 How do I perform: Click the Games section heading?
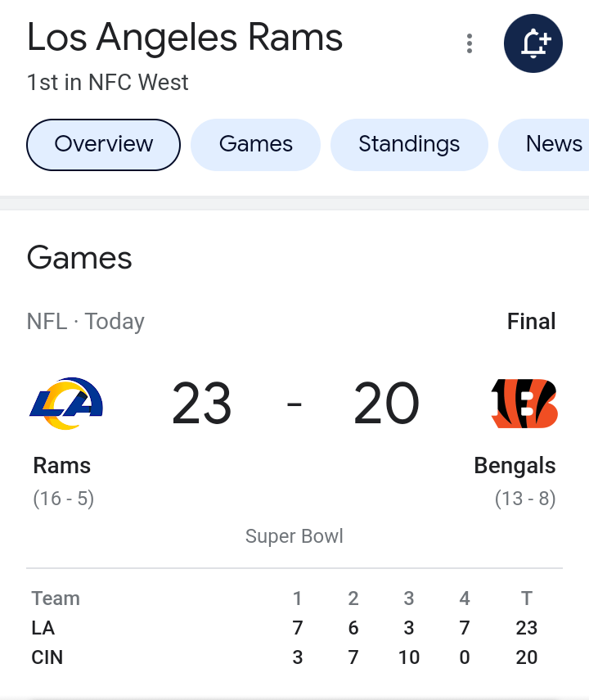[x=79, y=258]
